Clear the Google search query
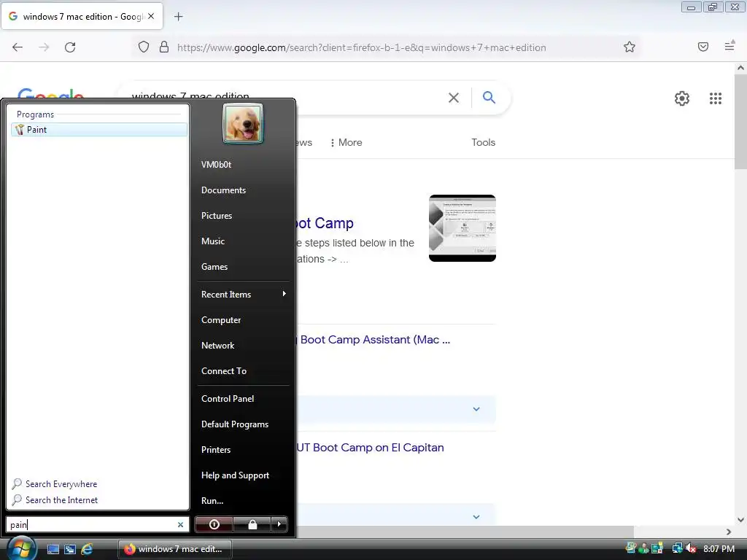The width and height of the screenshot is (747, 560). point(454,98)
